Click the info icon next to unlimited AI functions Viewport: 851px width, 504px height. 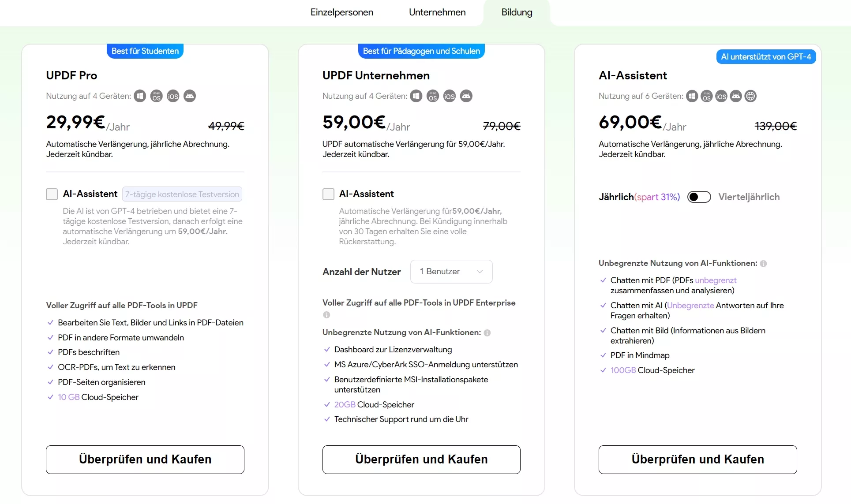point(487,333)
